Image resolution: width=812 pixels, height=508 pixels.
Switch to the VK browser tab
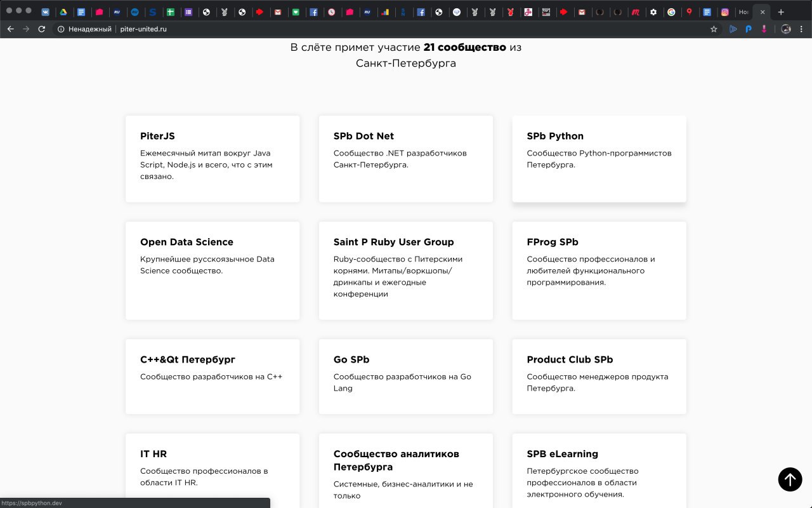46,12
